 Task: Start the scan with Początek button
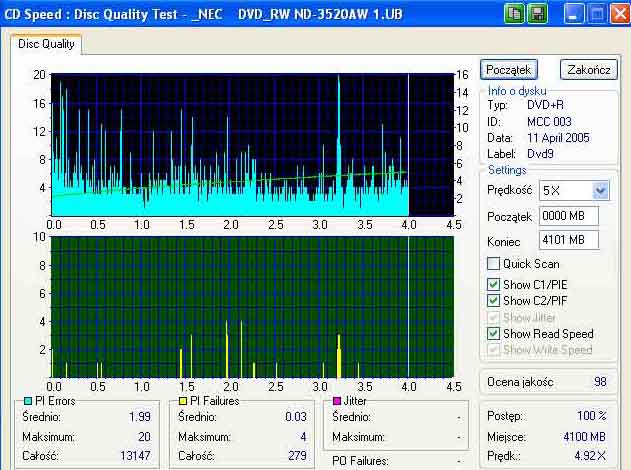tap(509, 70)
